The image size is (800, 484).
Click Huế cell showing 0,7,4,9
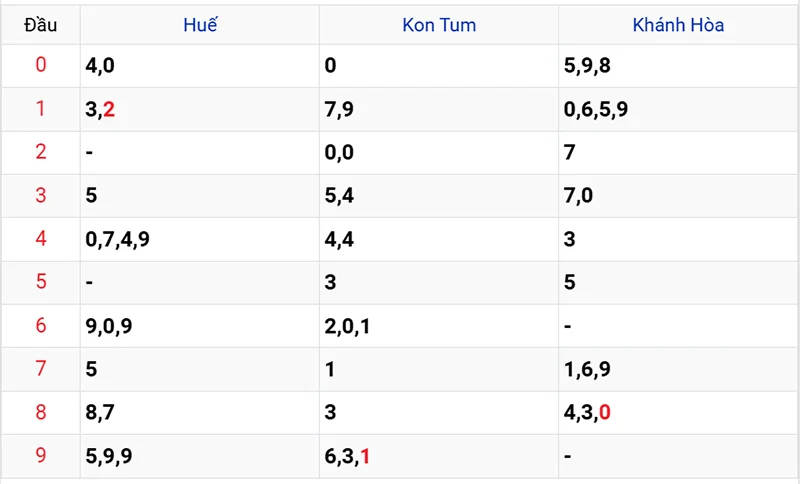[x=199, y=239]
